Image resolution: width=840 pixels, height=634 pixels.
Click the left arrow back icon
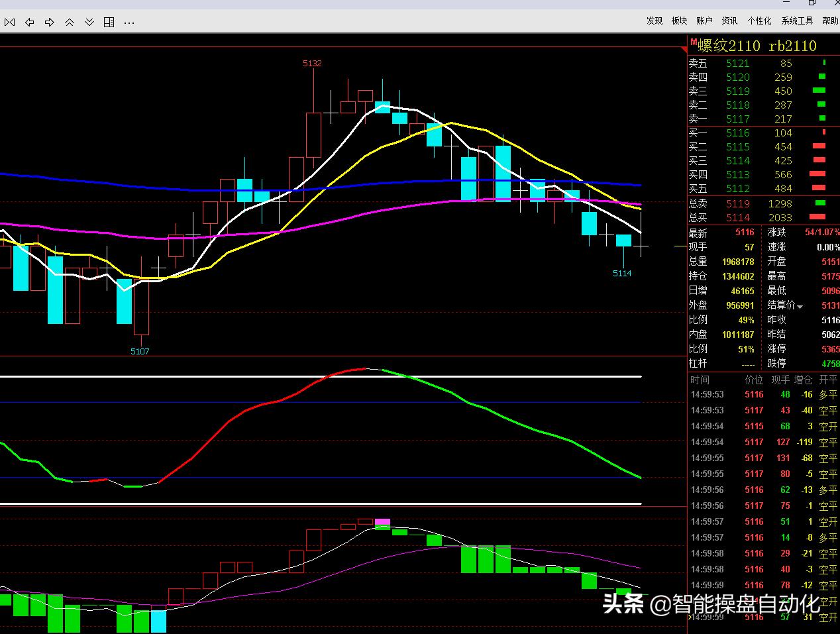[29, 23]
